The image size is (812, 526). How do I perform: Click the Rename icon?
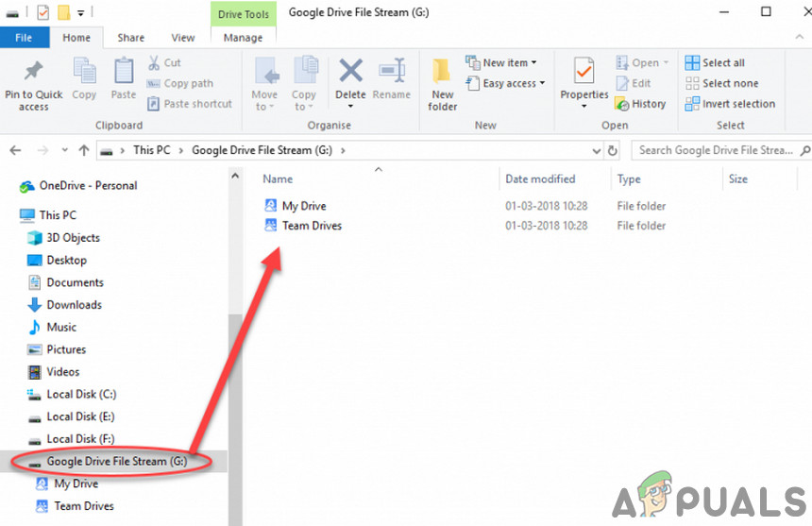click(x=392, y=71)
